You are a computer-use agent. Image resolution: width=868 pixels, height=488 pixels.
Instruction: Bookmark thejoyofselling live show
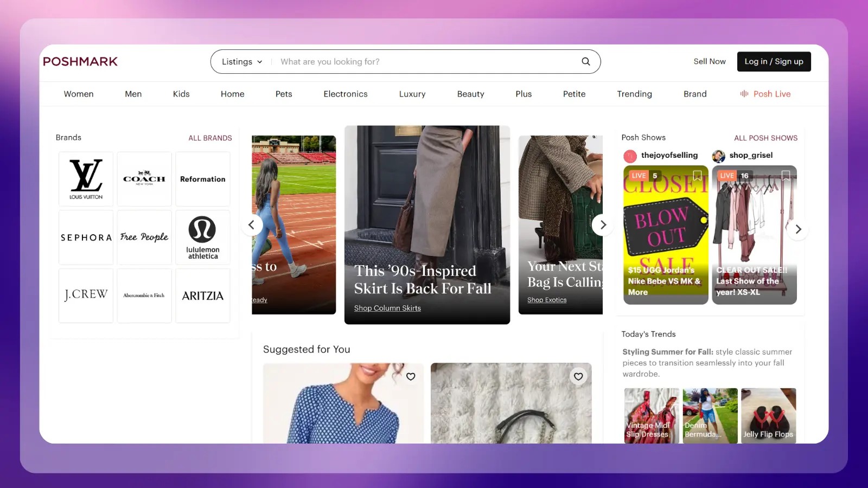click(x=697, y=175)
